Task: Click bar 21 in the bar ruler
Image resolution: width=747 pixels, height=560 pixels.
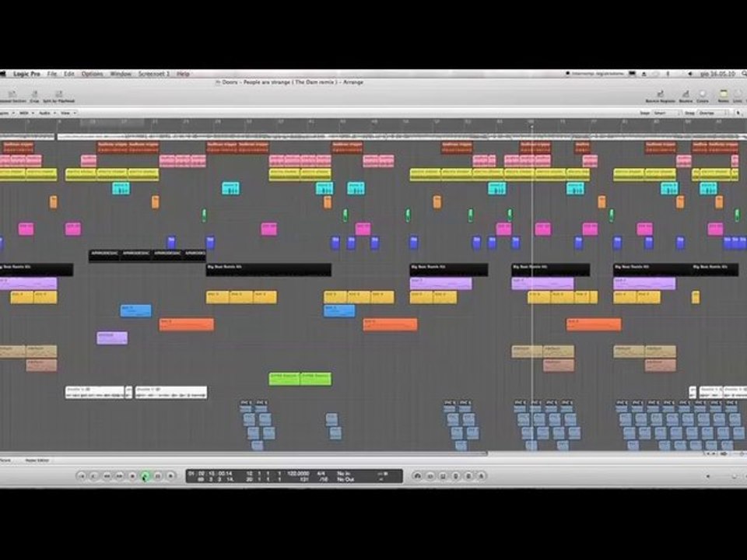Action: click(154, 123)
